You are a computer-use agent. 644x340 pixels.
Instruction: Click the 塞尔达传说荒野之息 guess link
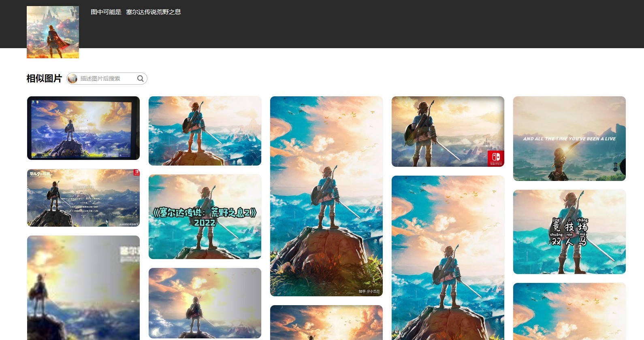(154, 12)
